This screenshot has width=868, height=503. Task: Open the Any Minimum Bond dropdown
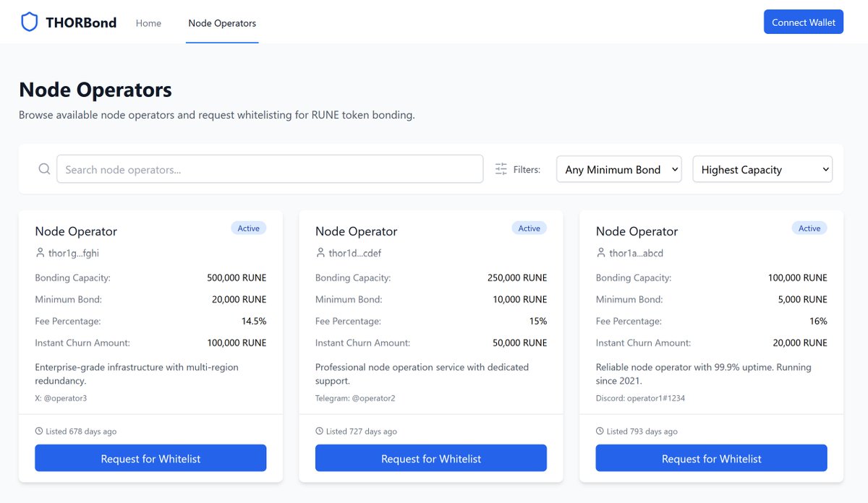pyautogui.click(x=619, y=169)
